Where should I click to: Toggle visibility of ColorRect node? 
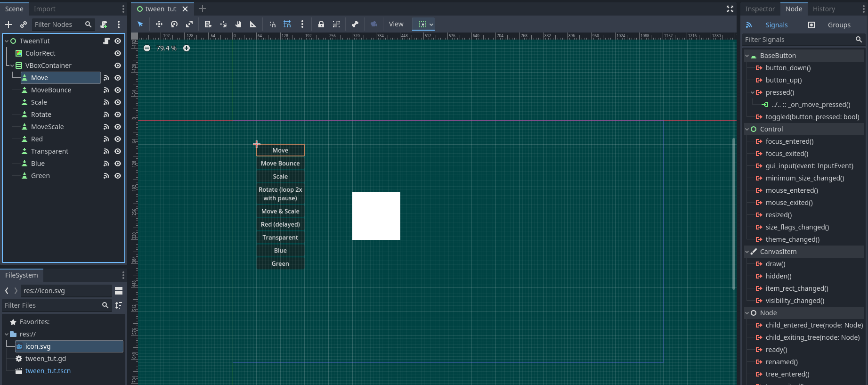click(118, 53)
